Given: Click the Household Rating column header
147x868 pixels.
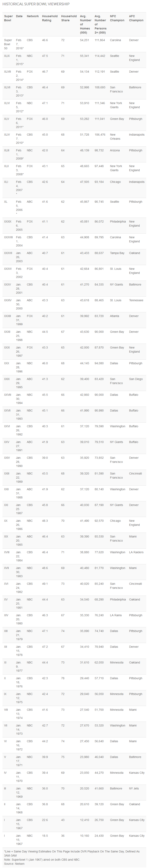Looking at the screenshot, I should point(50,18).
